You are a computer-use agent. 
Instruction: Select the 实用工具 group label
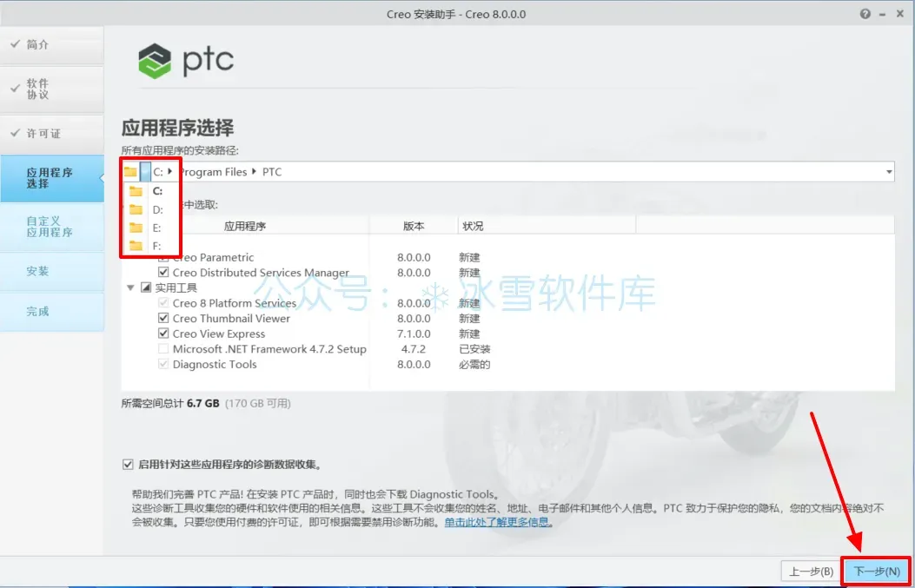(176, 287)
